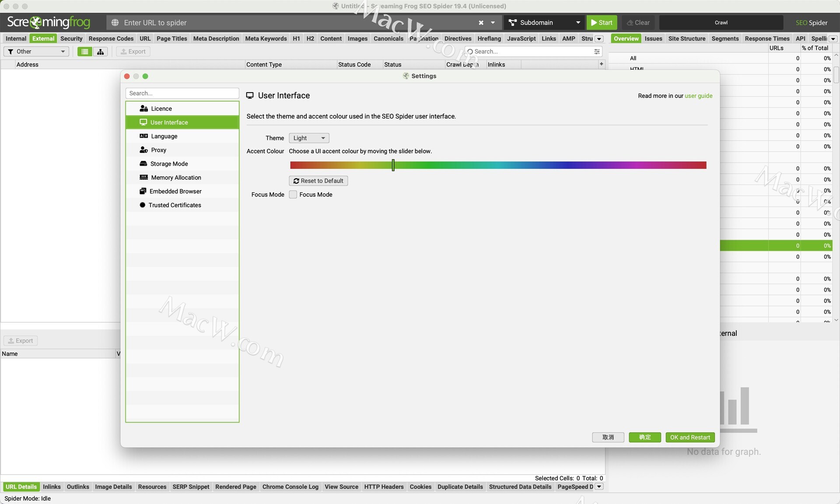Enable the Focus Mode checkbox

[x=293, y=195]
